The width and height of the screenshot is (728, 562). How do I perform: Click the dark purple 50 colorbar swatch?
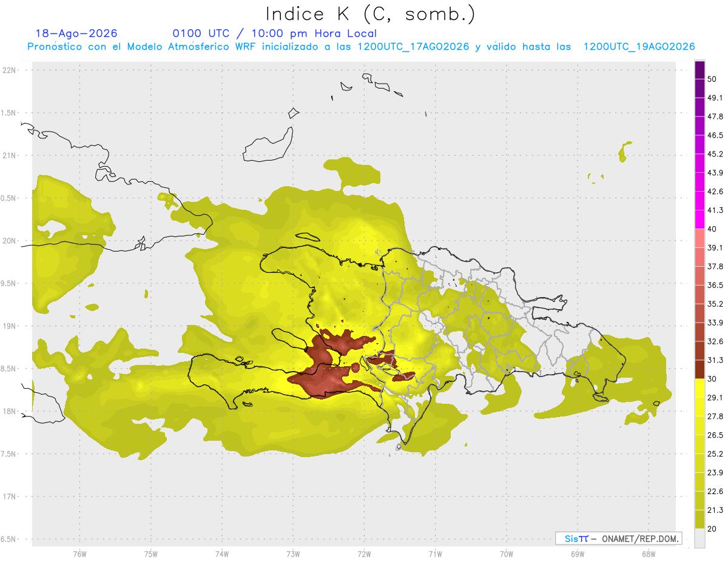click(699, 70)
